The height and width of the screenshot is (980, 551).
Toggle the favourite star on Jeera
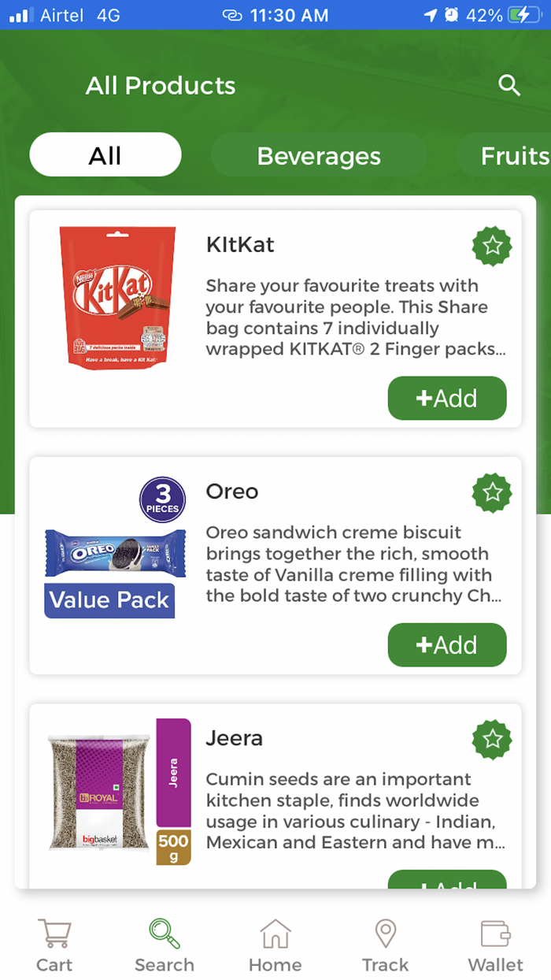tap(491, 740)
